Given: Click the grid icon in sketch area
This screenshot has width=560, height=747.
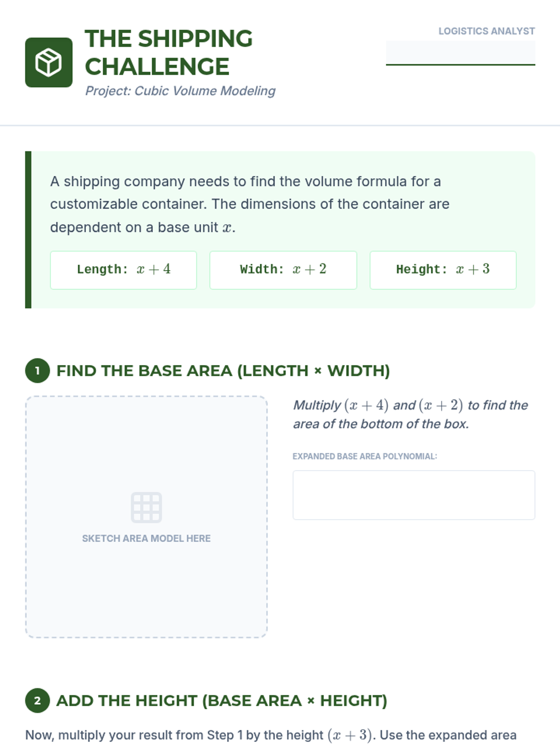Looking at the screenshot, I should pos(147,507).
